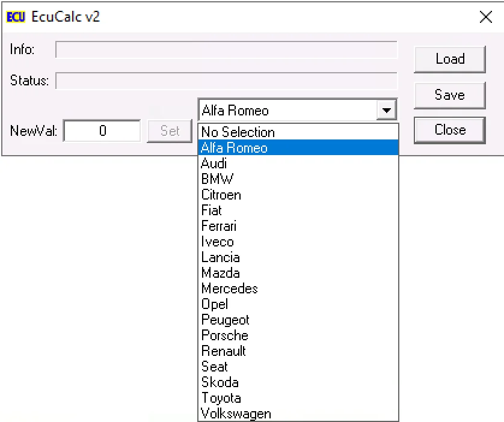The width and height of the screenshot is (504, 422).
Task: Click the Close button
Action: [x=449, y=130]
